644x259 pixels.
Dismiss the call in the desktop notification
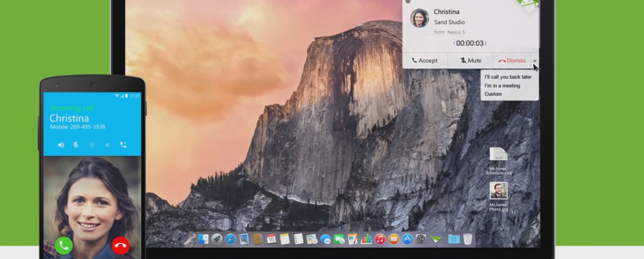512,60
